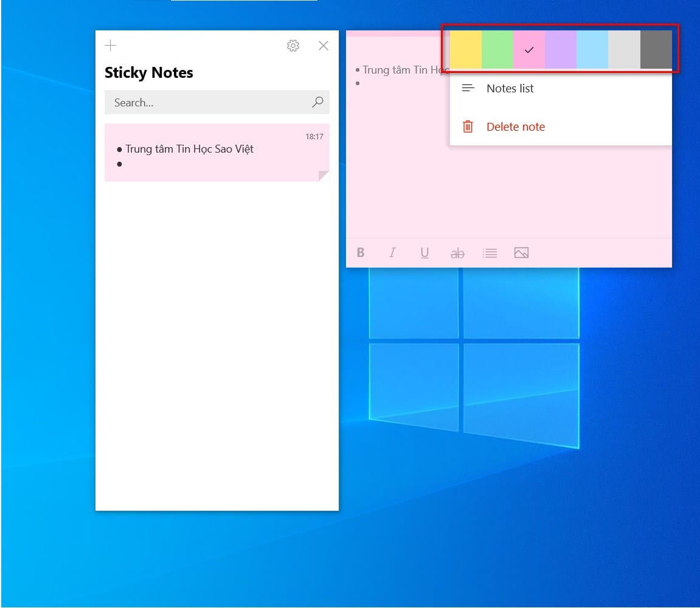700x608 pixels.
Task: Choose the charcoal dark note color
Action: point(656,49)
